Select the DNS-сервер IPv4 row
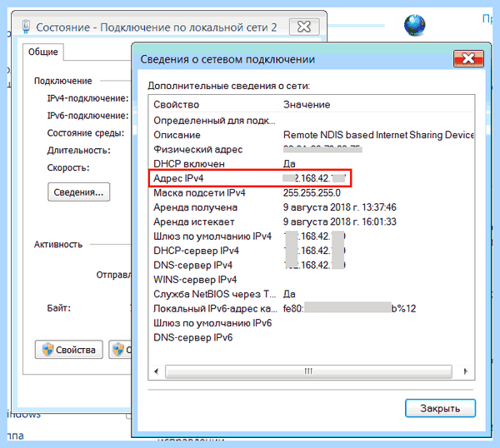 coord(311,265)
